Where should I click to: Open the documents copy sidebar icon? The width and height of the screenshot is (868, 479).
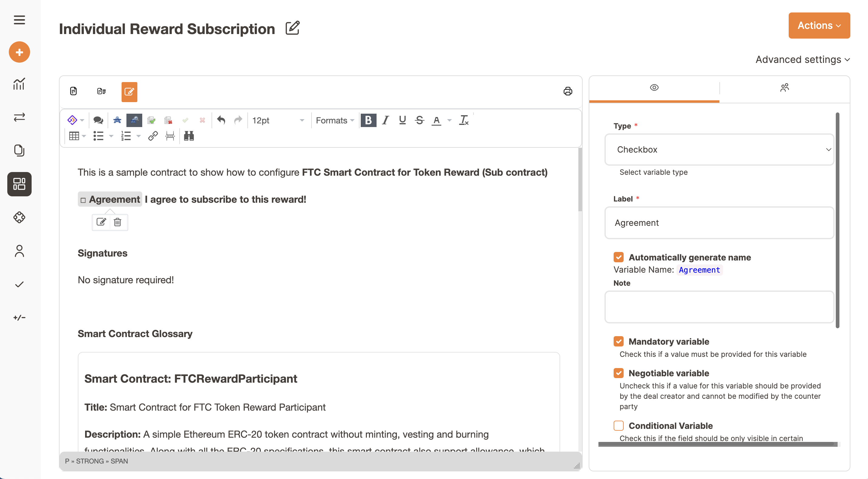point(19,150)
